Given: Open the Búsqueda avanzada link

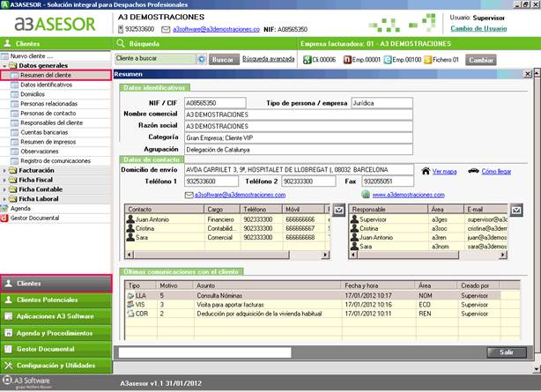Looking at the screenshot, I should point(269,59).
